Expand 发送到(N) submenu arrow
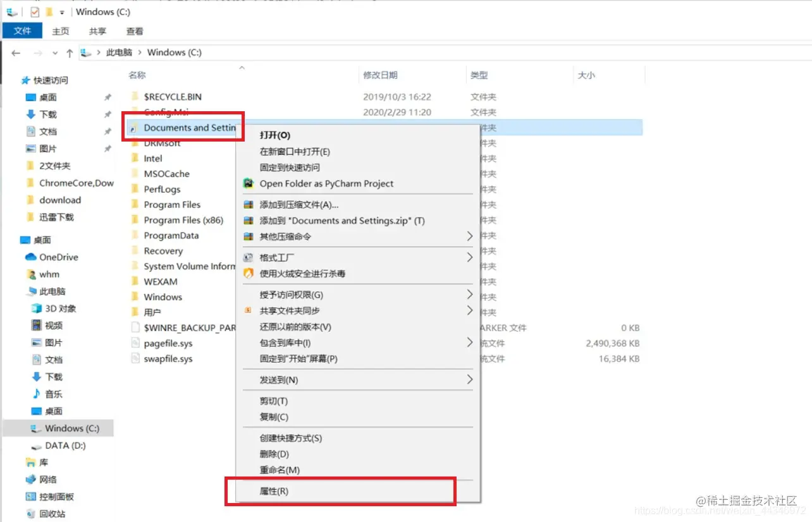Viewport: 812px width, 522px height. pos(469,380)
